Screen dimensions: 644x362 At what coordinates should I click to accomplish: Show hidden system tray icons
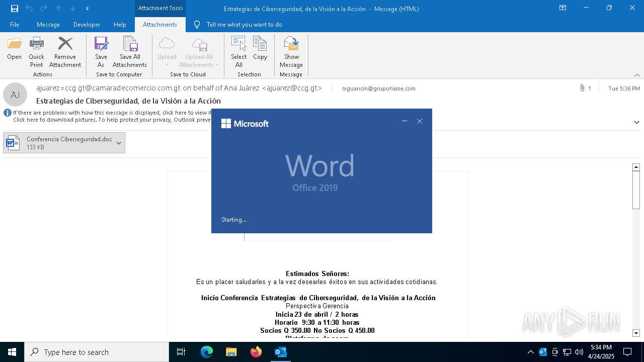click(530, 352)
